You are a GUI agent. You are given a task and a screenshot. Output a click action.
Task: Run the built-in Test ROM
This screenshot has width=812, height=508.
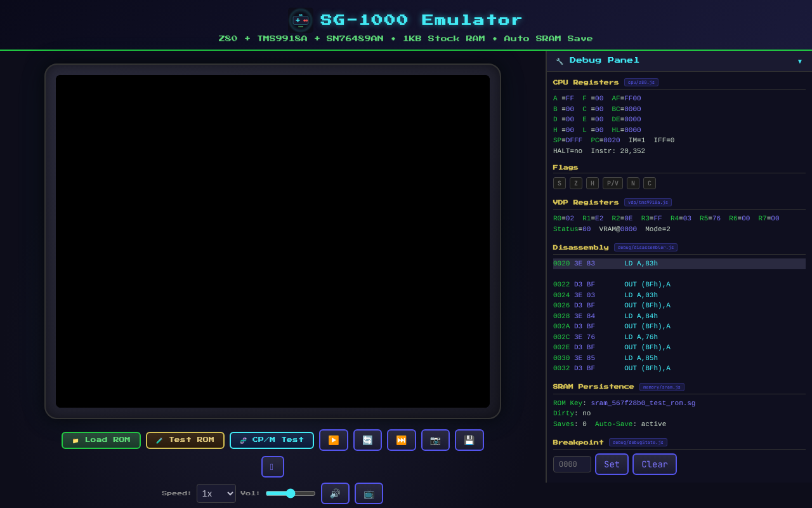click(x=185, y=440)
